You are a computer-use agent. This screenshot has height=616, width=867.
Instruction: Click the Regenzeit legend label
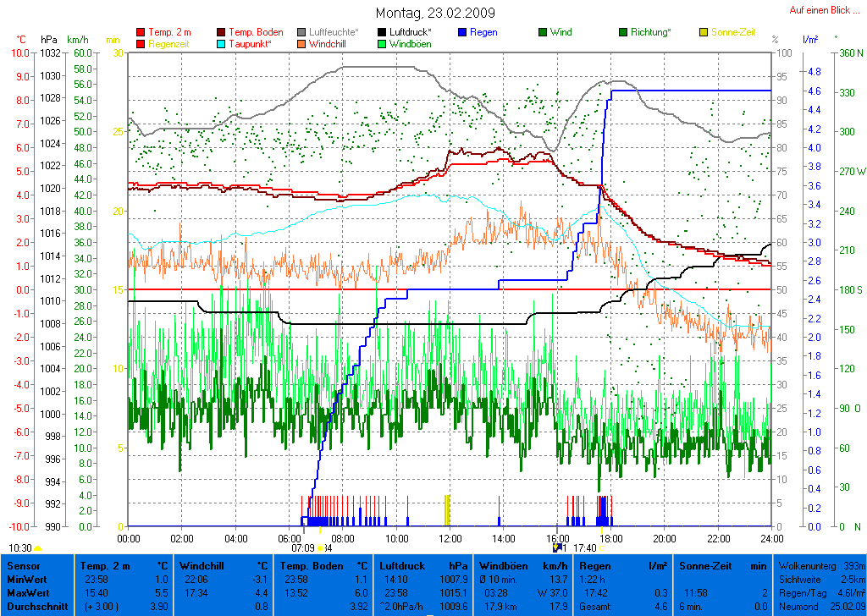pyautogui.click(x=170, y=43)
